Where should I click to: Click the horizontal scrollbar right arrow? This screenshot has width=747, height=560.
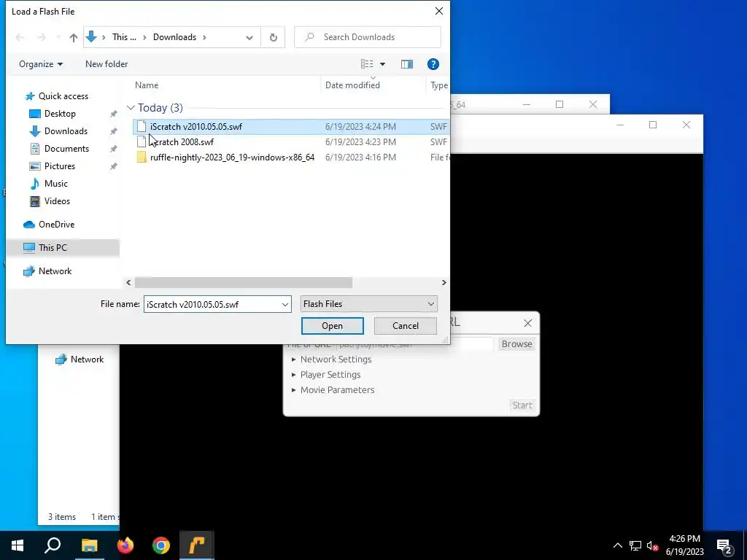[444, 282]
